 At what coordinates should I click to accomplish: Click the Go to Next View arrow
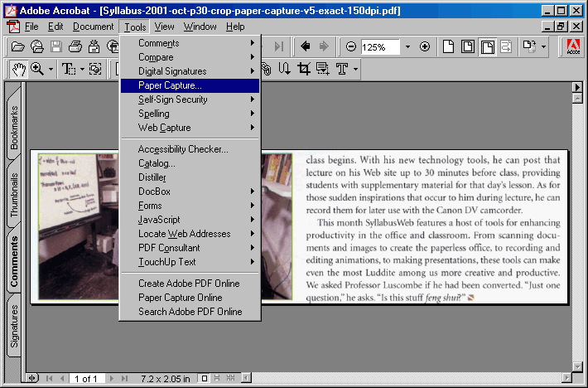tap(324, 46)
